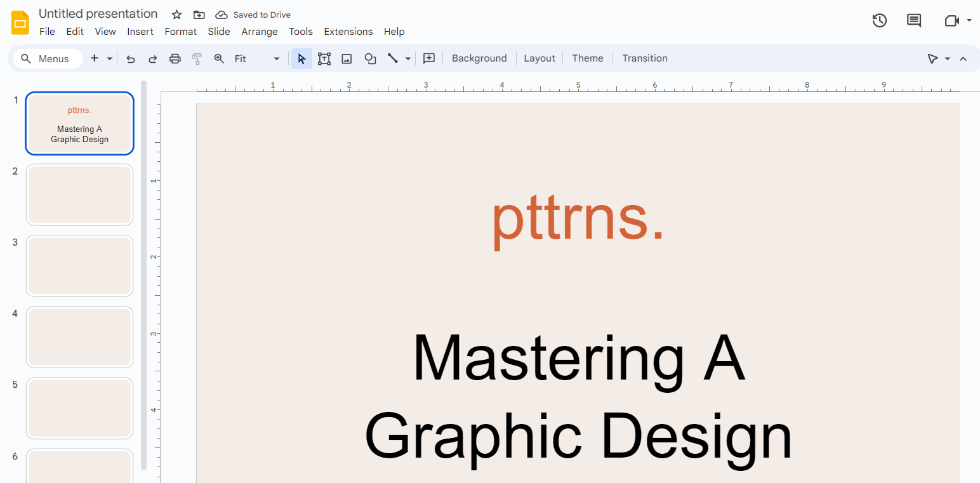
Task: Open the new slide layout dropdown arrow
Action: [110, 58]
